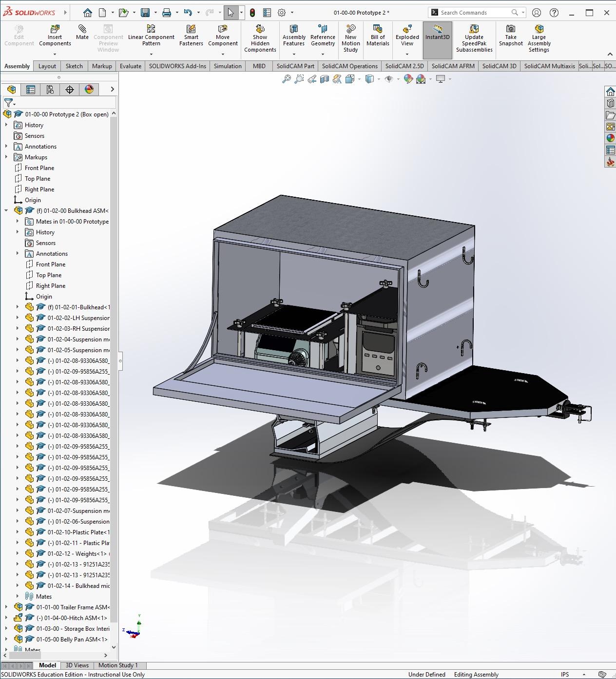Open the Edit Appearance color ball
This screenshot has width=616, height=679.
point(408,79)
